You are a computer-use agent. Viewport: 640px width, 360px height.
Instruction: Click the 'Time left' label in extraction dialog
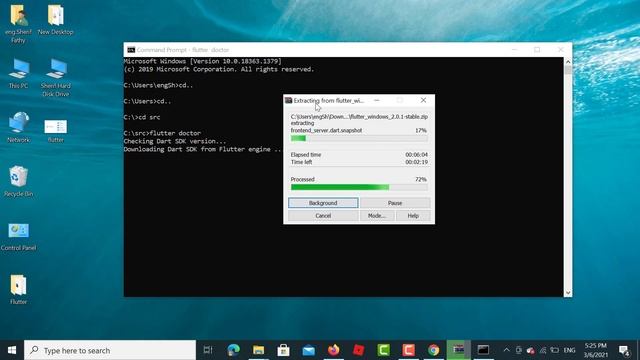coord(301,162)
